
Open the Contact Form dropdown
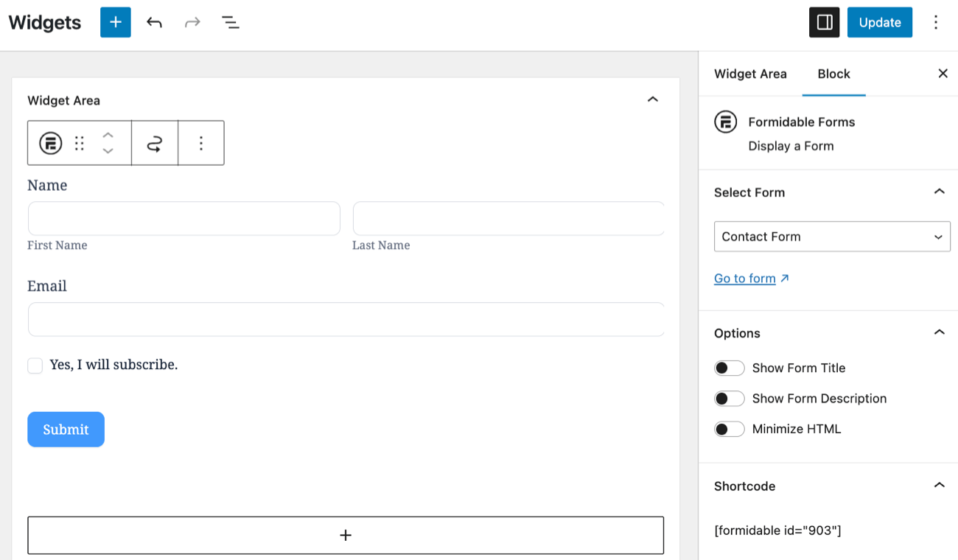pos(831,237)
